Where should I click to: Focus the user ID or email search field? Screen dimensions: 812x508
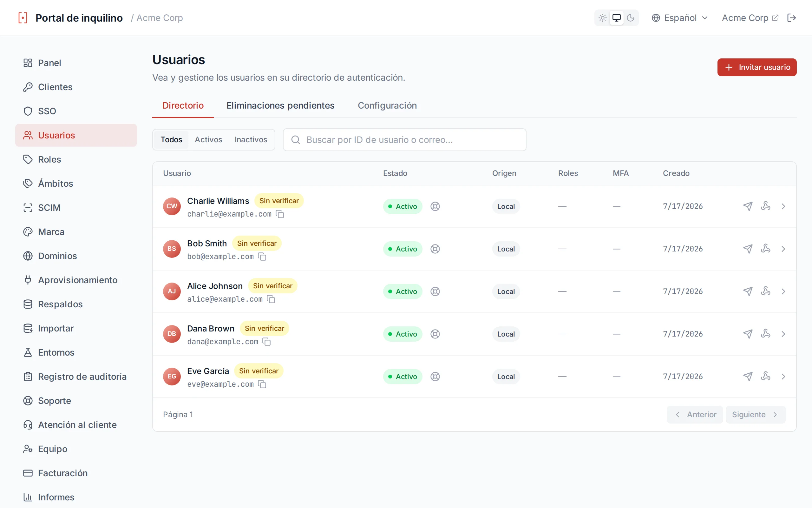404,139
